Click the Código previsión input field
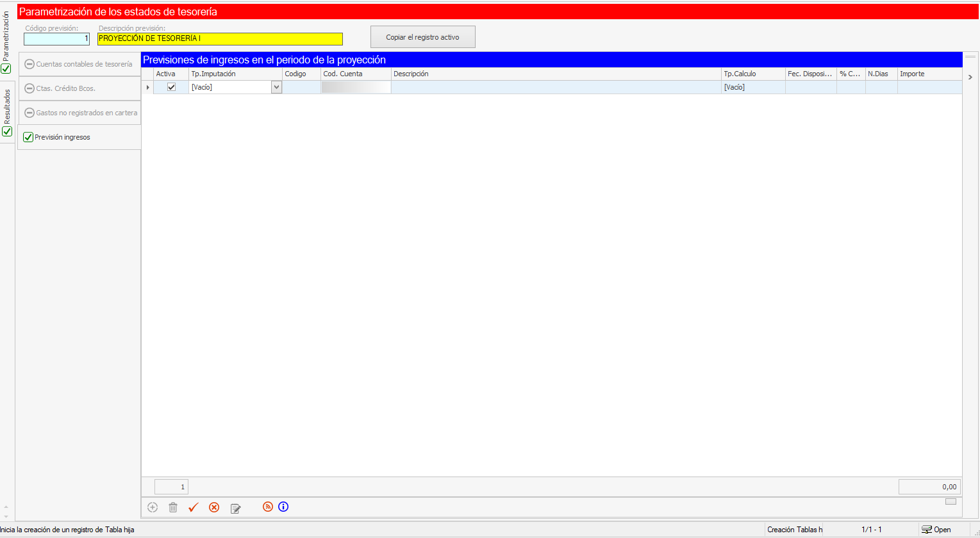Image resolution: width=980 pixels, height=538 pixels. [x=56, y=39]
